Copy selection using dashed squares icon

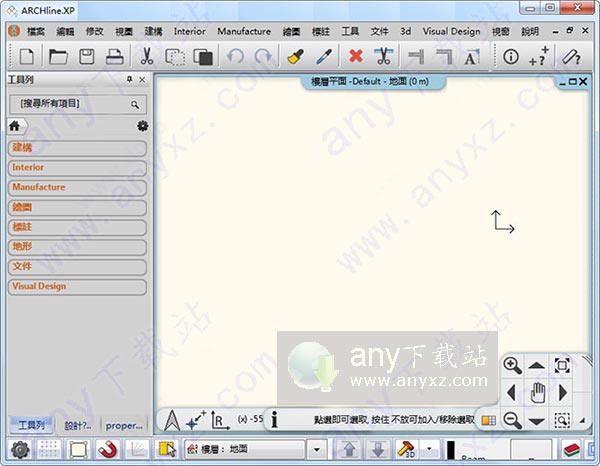174,57
